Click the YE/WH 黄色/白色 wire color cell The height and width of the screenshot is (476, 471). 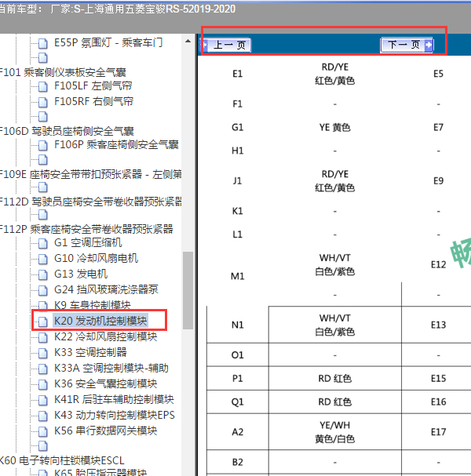click(x=335, y=432)
